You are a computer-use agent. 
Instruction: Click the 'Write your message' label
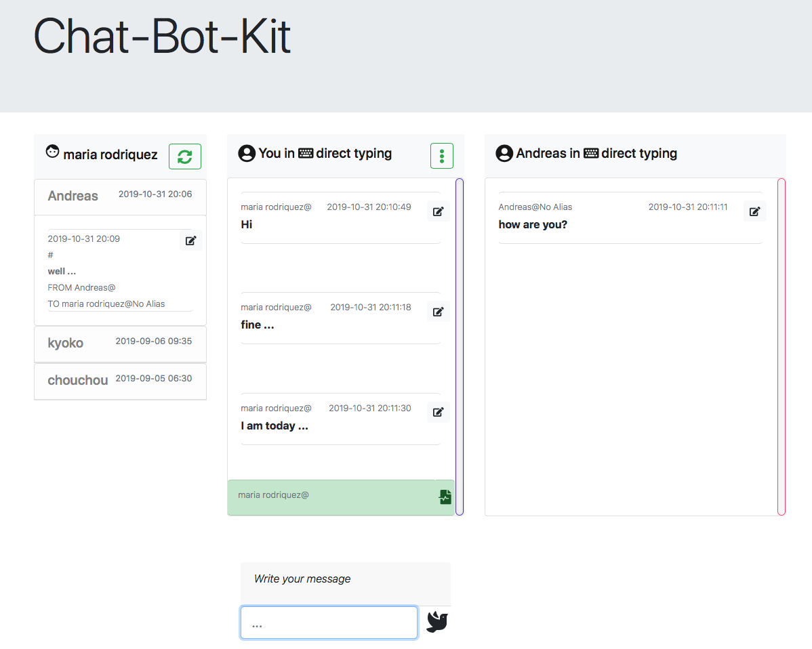pos(302,579)
